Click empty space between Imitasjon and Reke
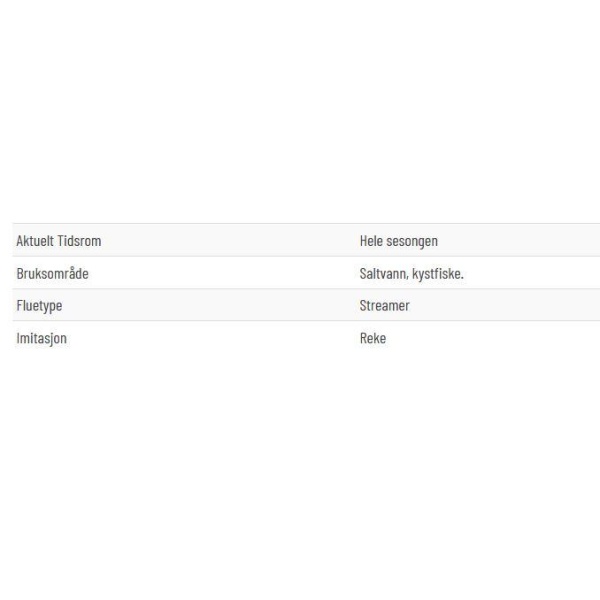Image resolution: width=600 pixels, height=600 pixels. tap(213, 338)
